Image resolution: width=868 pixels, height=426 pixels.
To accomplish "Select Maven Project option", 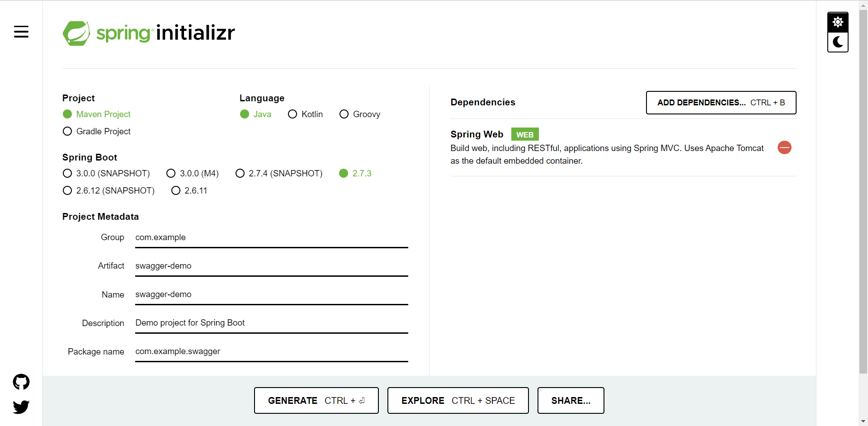I will tap(97, 114).
